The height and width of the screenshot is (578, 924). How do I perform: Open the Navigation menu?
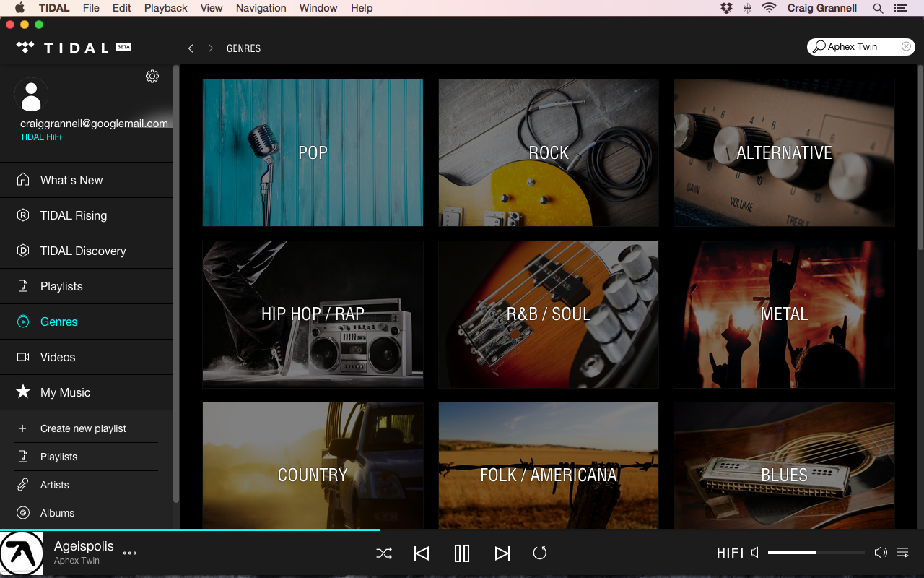[261, 8]
